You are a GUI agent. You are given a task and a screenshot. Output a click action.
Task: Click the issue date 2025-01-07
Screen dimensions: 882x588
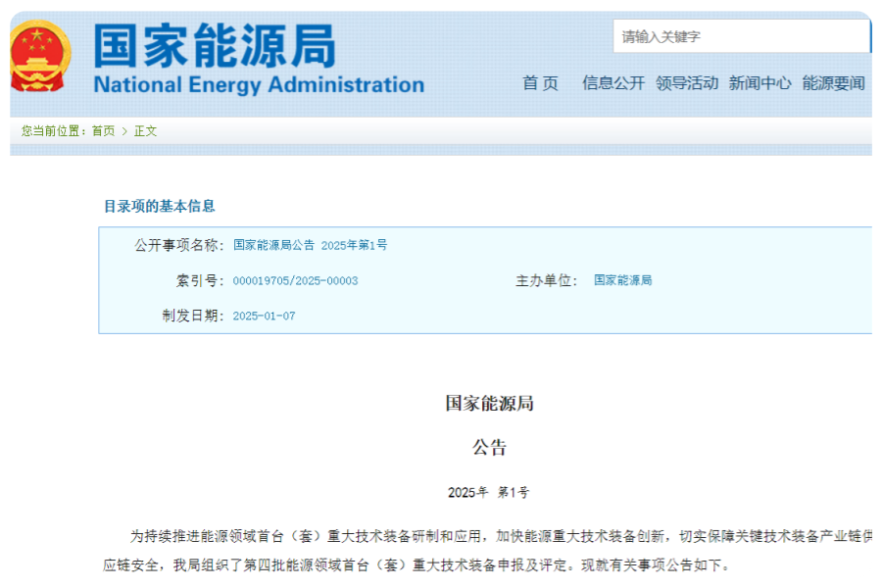coord(265,317)
